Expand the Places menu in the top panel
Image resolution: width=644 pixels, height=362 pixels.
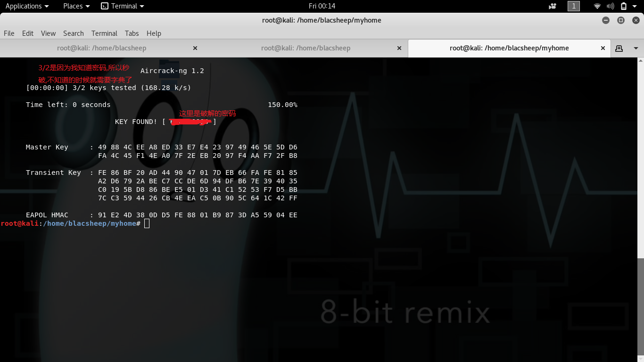(x=76, y=6)
